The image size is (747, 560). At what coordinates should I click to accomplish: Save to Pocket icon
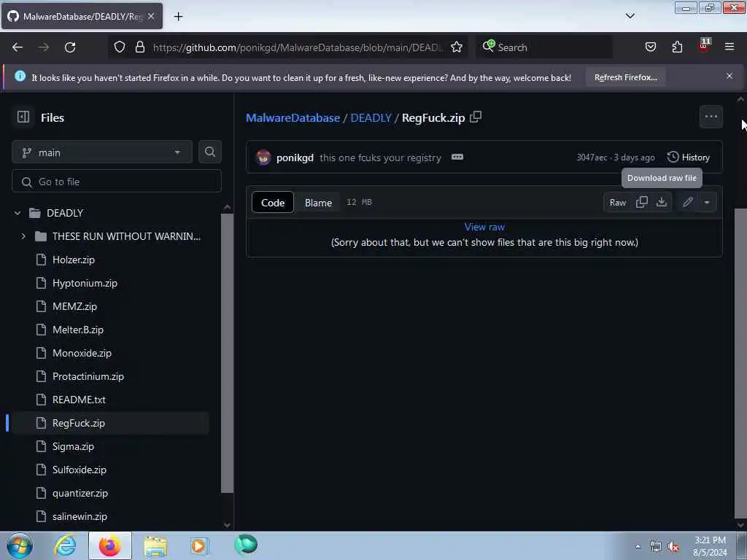[650, 47]
